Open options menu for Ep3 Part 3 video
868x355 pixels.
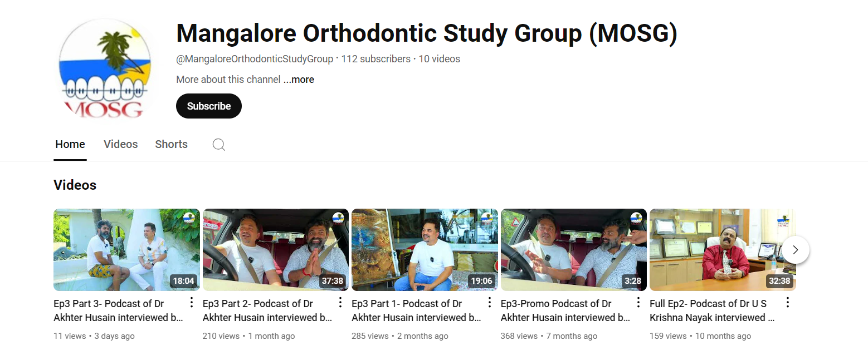click(192, 302)
